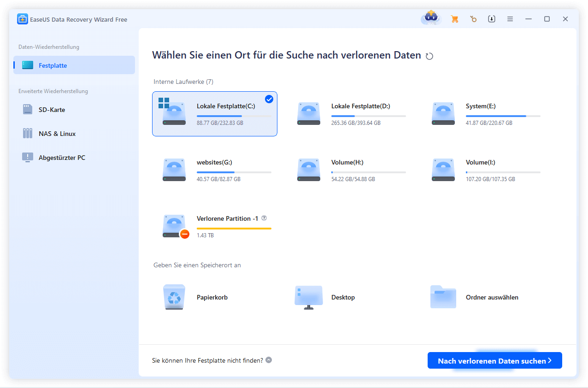Select the Volume(H:) label
The height and width of the screenshot is (388, 588).
click(347, 162)
